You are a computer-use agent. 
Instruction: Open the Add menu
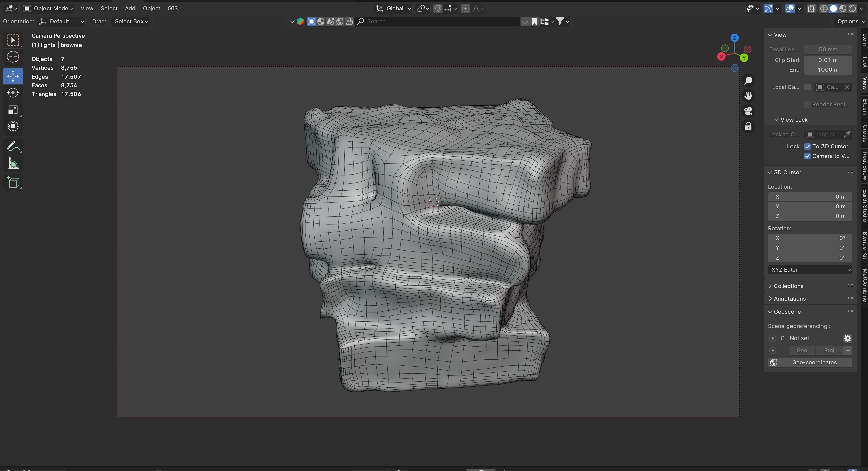130,8
